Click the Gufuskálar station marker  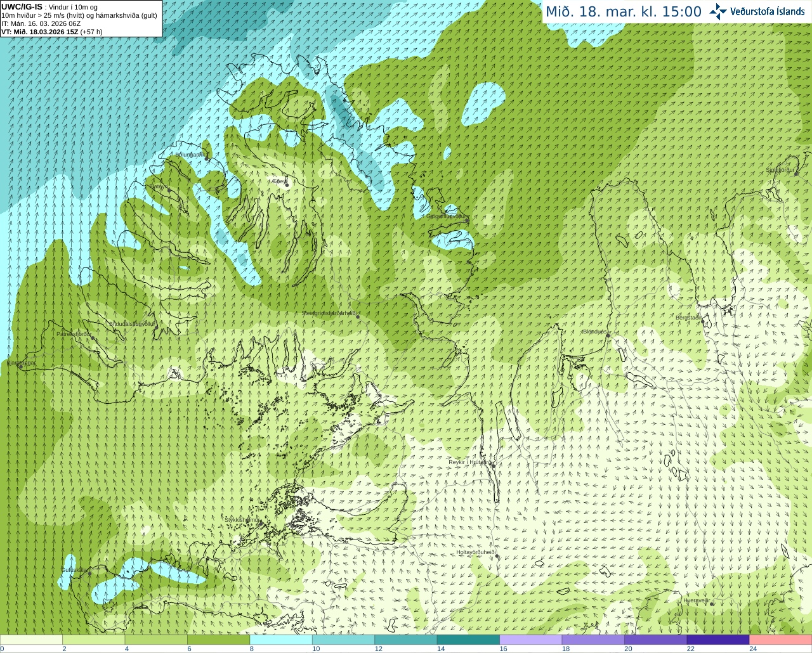[x=89, y=574]
